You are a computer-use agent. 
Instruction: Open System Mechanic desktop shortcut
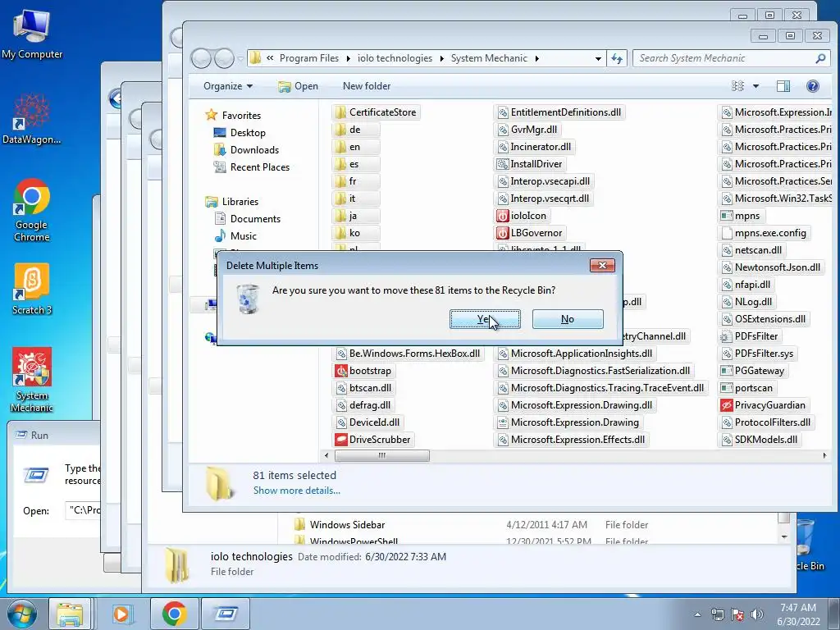click(x=32, y=380)
